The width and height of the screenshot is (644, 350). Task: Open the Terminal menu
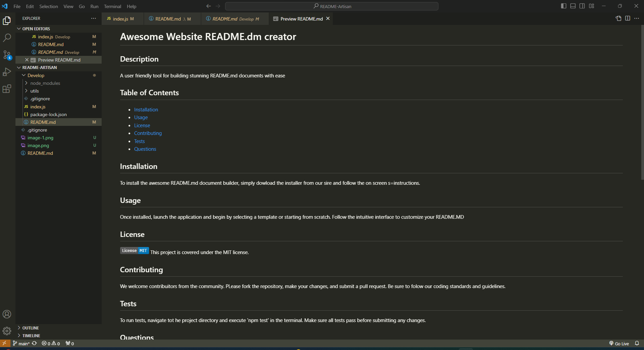[112, 6]
